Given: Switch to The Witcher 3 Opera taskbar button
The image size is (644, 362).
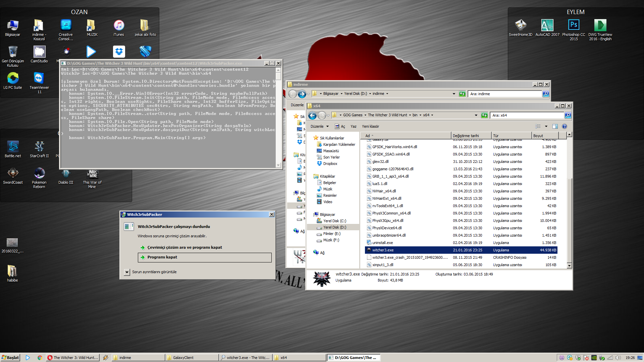Looking at the screenshot, I should 73,358.
